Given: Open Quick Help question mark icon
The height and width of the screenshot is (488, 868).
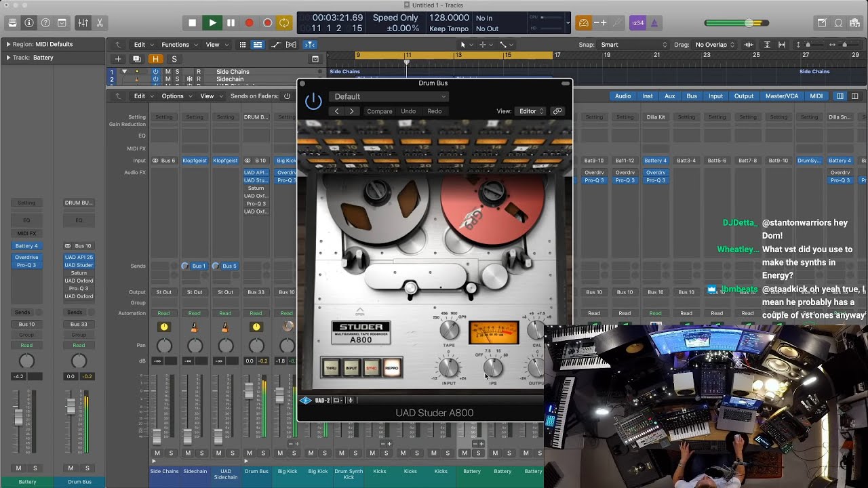Looking at the screenshot, I should click(x=45, y=22).
